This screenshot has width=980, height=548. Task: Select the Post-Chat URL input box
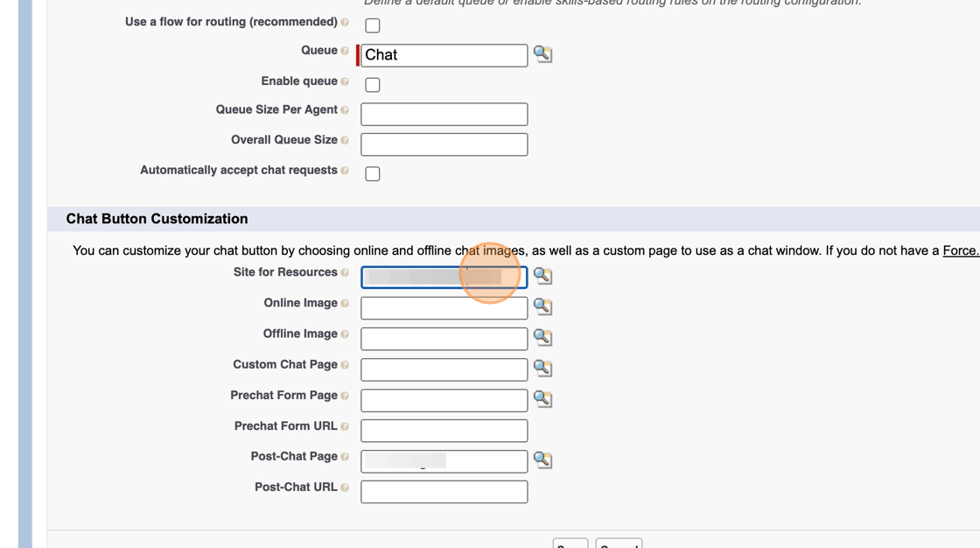point(444,492)
